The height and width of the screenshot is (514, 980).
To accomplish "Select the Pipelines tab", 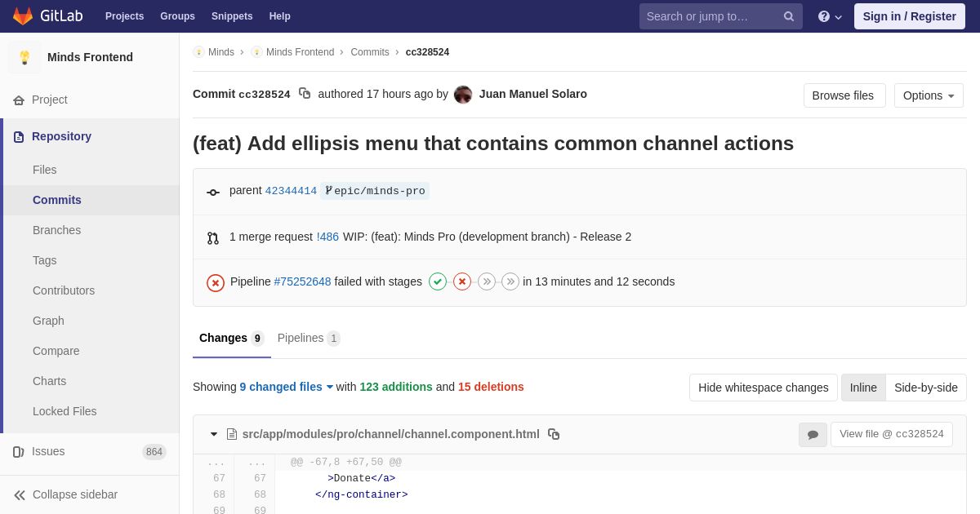I will [309, 338].
